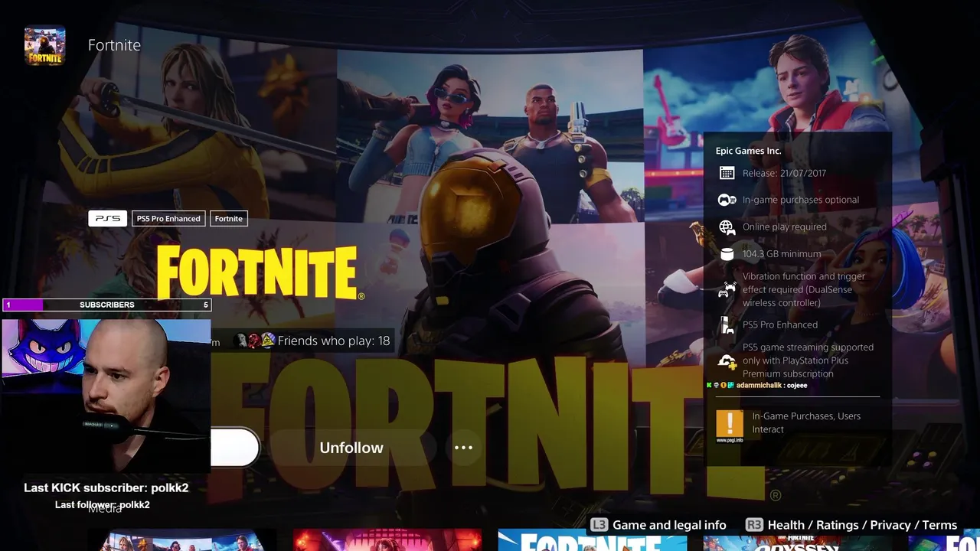This screenshot has height=551, width=980.
Task: Click the PS5 Pro Enhanced console icon
Action: (x=727, y=324)
